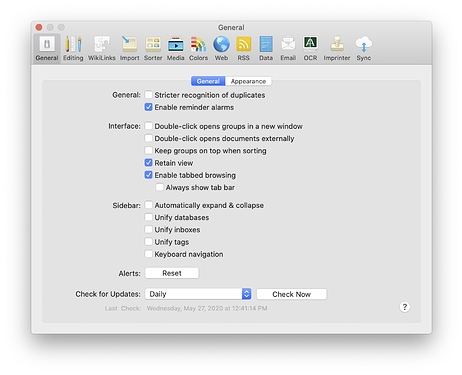Click the Reset alerts button
The height and width of the screenshot is (375, 462).
(172, 273)
